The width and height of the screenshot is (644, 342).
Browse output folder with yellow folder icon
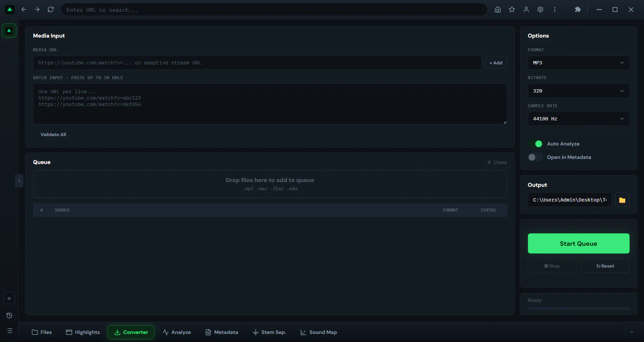(x=622, y=200)
